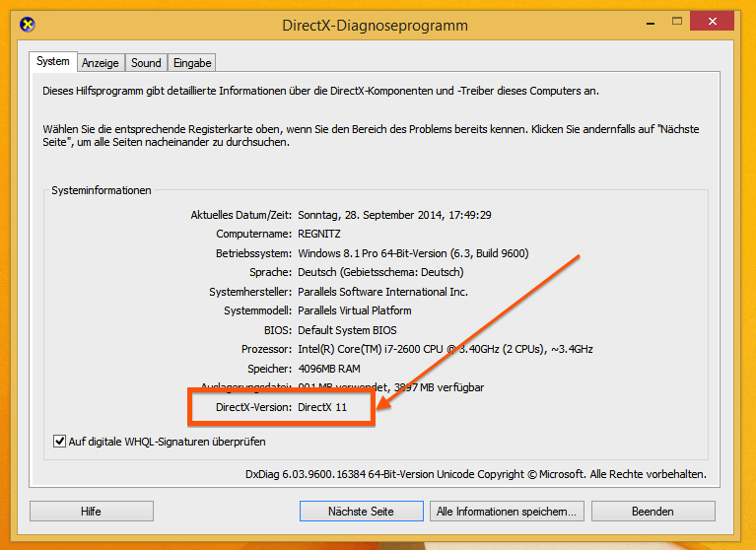Click the Computername label
Screen dimensions: 756x550
pos(253,234)
